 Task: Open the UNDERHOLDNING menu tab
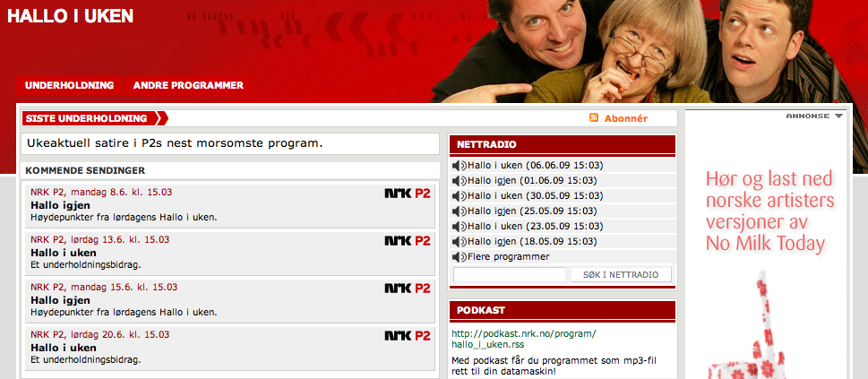click(69, 86)
